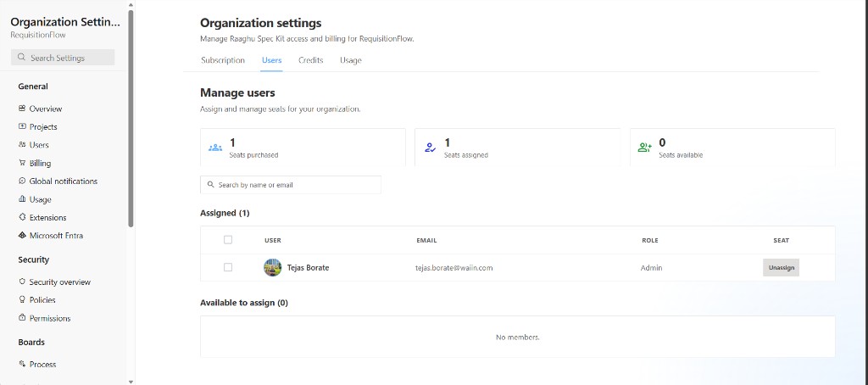
Task: Select the Users tab
Action: 272,60
